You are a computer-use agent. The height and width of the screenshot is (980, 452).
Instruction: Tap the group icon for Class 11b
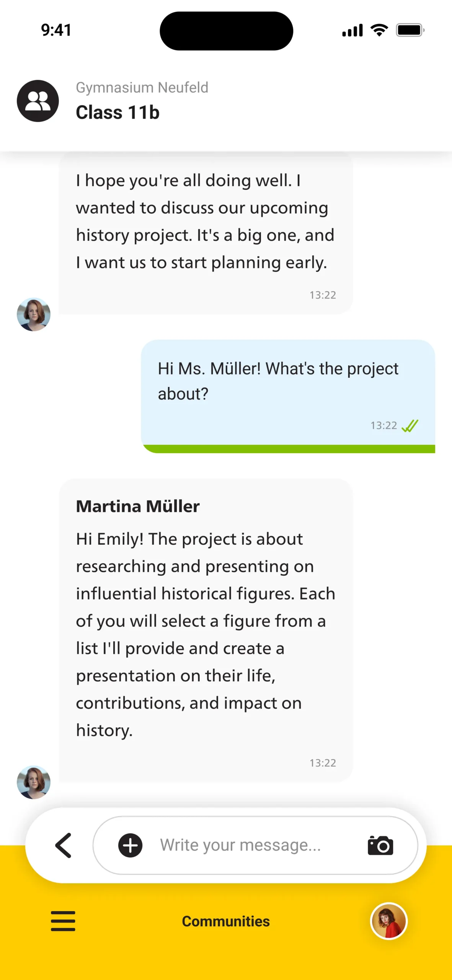point(38,101)
